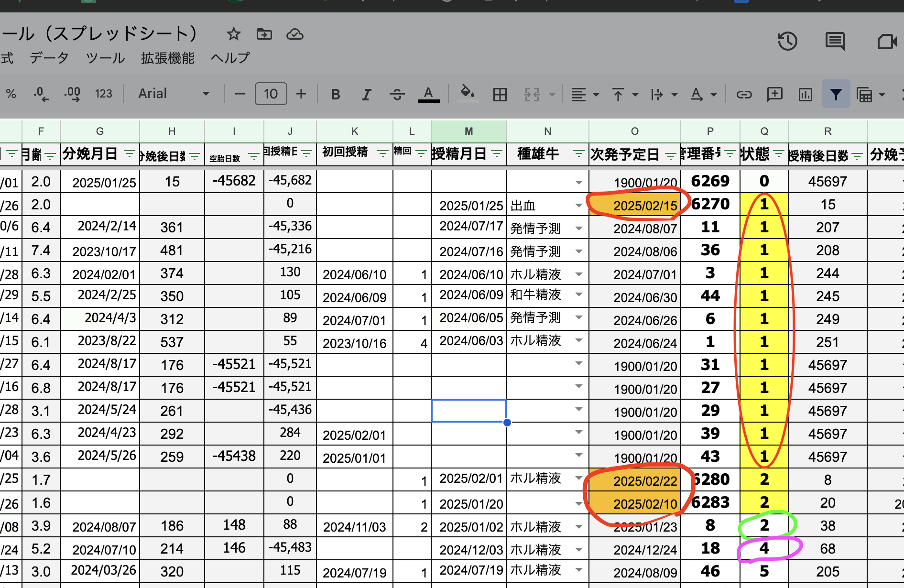The width and height of the screenshot is (904, 588).
Task: Click the insert chart icon
Action: (x=805, y=94)
